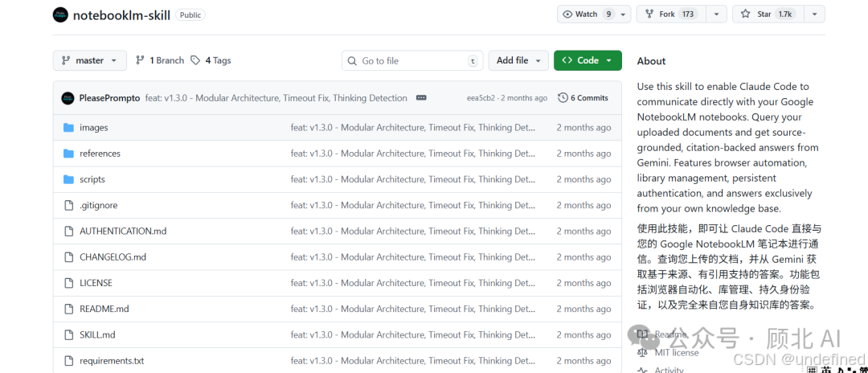Screen dimensions: 868x373
Task: View the 6 Commits history link
Action: pos(583,98)
